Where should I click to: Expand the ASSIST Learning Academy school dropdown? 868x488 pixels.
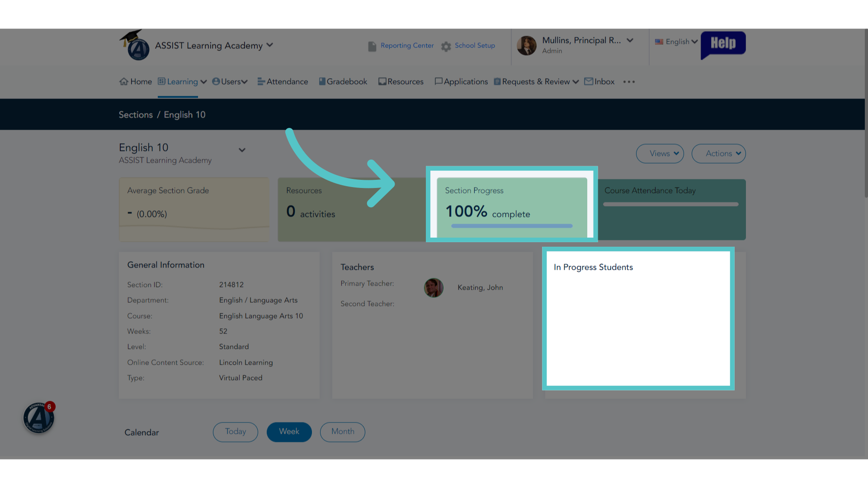tap(270, 45)
